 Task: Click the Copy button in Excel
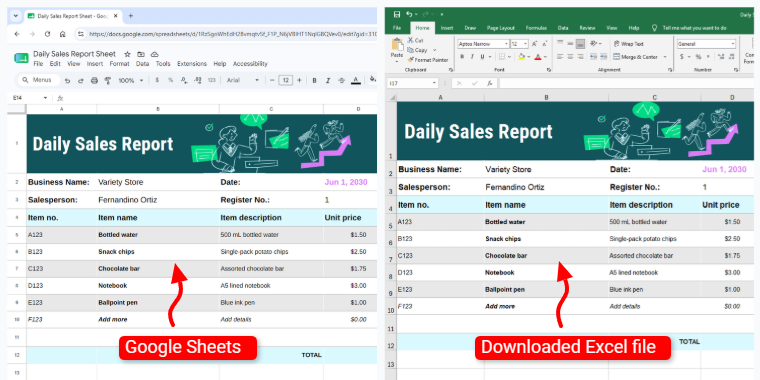[x=417, y=50]
